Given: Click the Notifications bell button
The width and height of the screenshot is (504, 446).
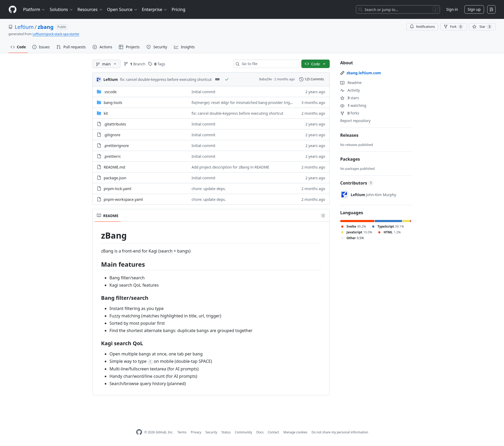Looking at the screenshot, I should click(x=422, y=27).
